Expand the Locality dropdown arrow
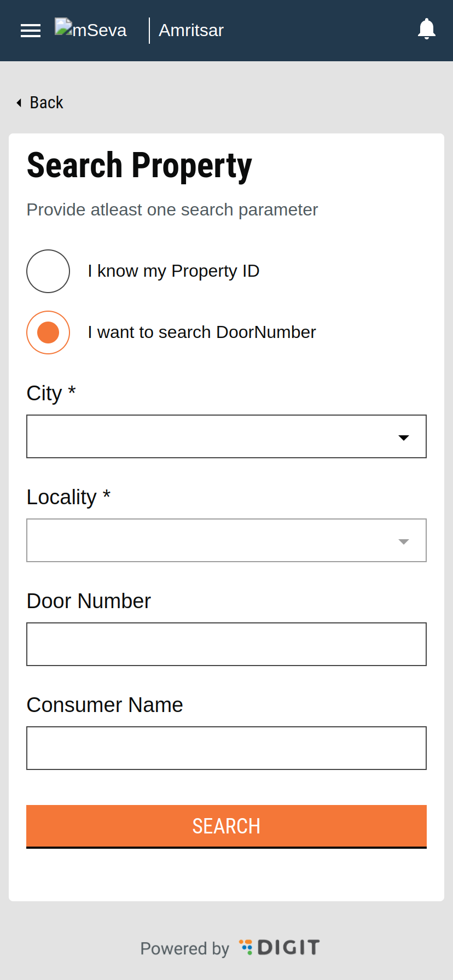 tap(404, 541)
